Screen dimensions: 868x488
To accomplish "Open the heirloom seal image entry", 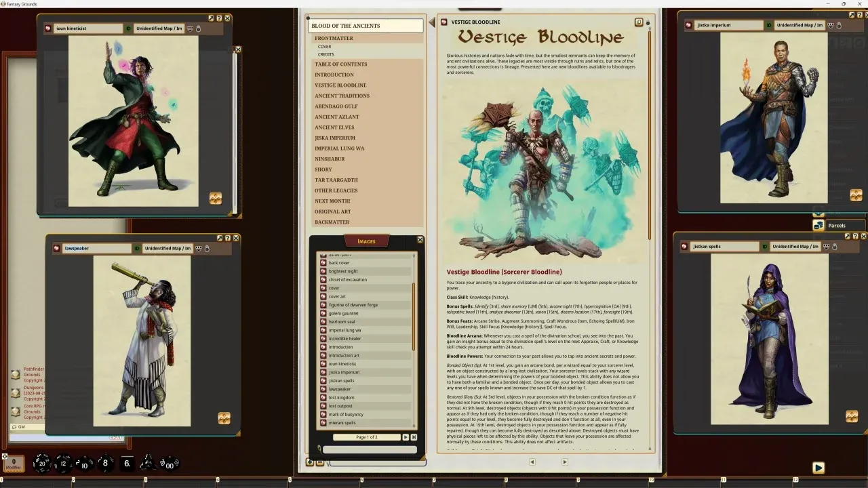I will tap(366, 322).
